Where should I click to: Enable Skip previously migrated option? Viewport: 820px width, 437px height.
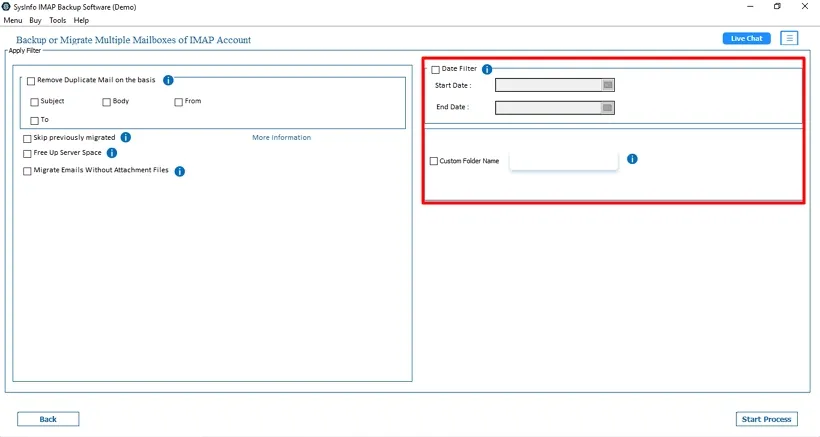tap(27, 139)
